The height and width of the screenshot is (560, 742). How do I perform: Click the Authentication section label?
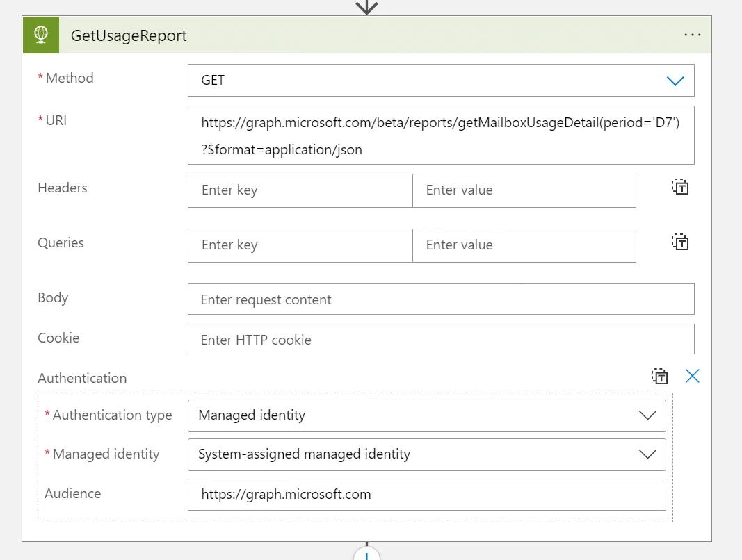(82, 379)
